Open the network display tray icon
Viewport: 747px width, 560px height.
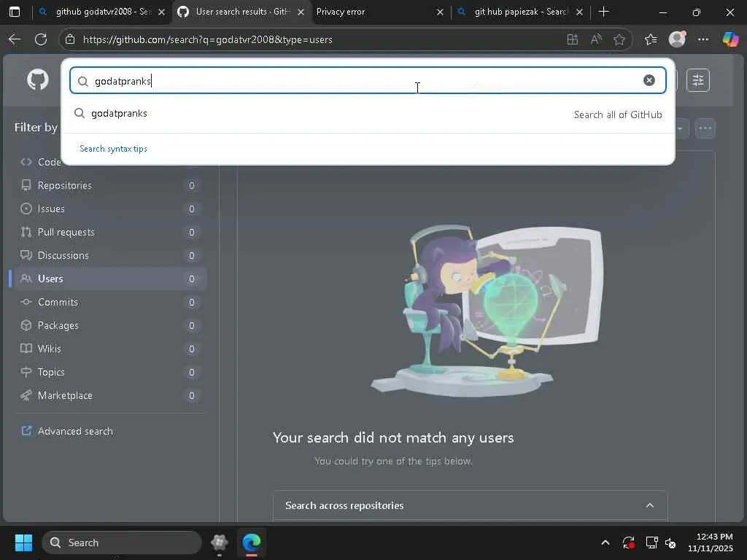(651, 542)
